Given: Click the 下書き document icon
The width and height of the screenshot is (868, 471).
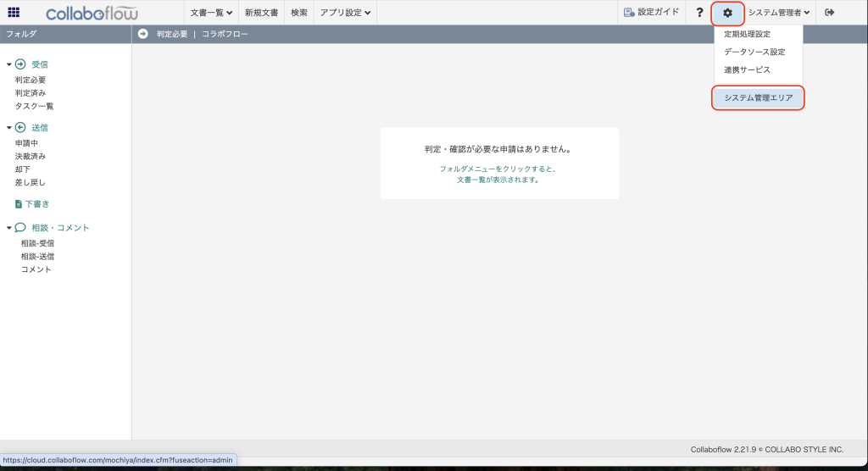Looking at the screenshot, I should (x=19, y=204).
